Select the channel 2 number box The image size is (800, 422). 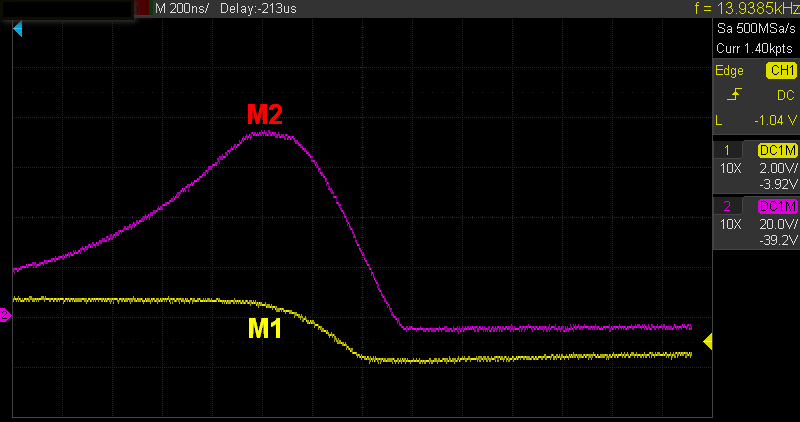[x=728, y=206]
